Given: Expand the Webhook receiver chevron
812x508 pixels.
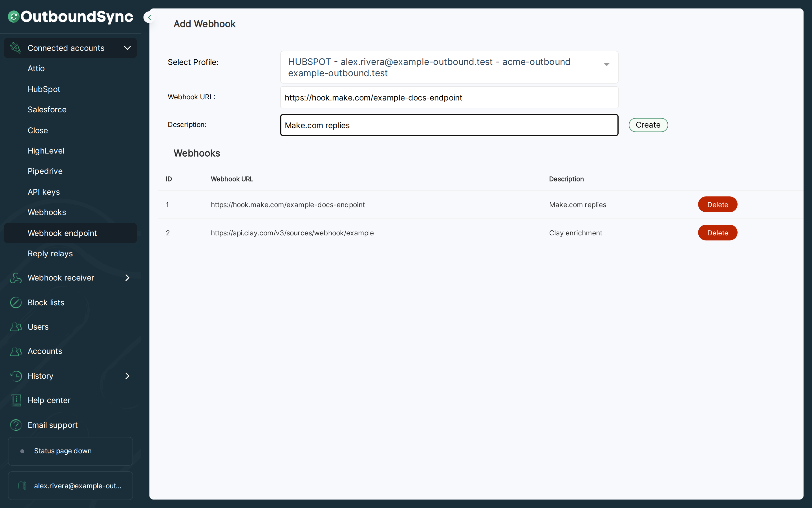Looking at the screenshot, I should pos(127,278).
